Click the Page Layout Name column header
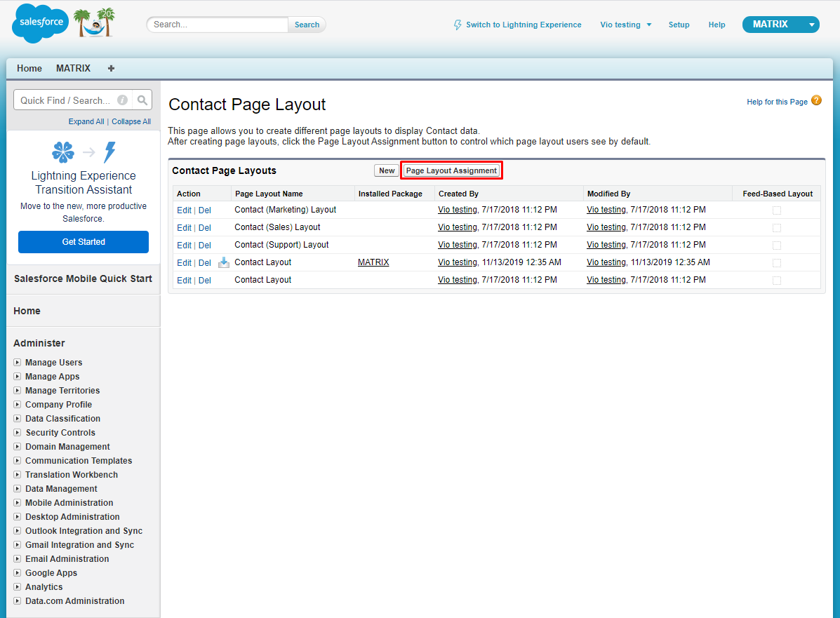840x618 pixels. 269,194
